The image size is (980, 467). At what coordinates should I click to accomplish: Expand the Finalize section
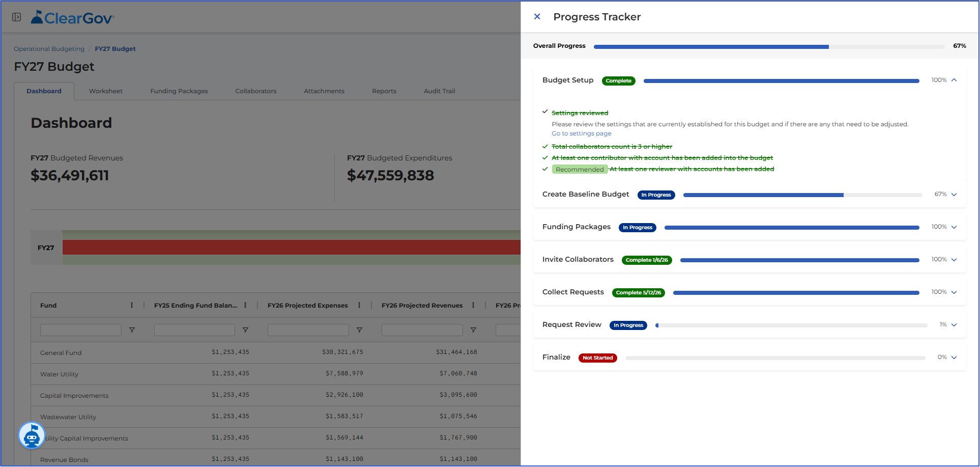(954, 358)
